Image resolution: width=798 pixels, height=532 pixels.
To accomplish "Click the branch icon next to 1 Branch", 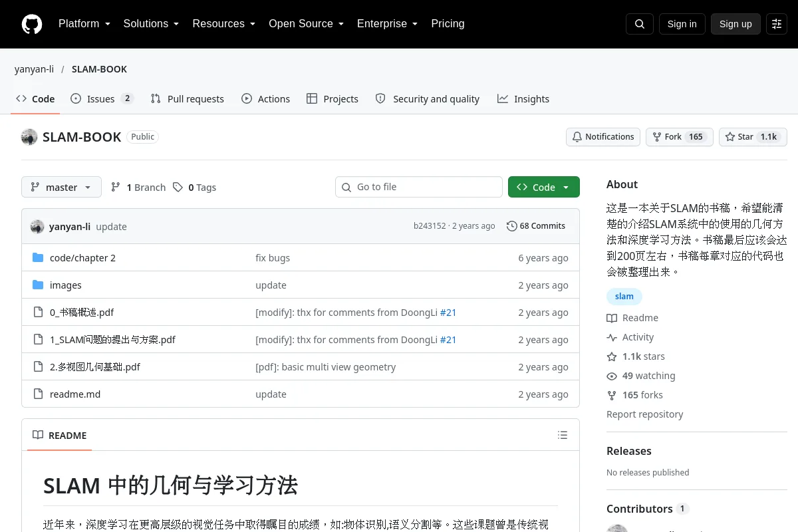I will tap(116, 187).
